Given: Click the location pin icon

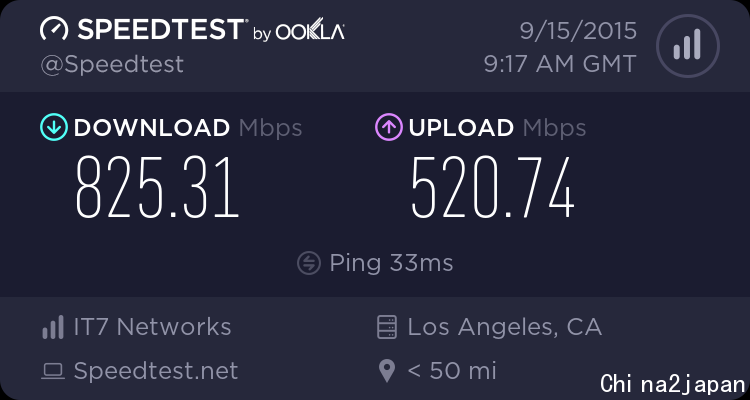Looking at the screenshot, I should 387,371.
